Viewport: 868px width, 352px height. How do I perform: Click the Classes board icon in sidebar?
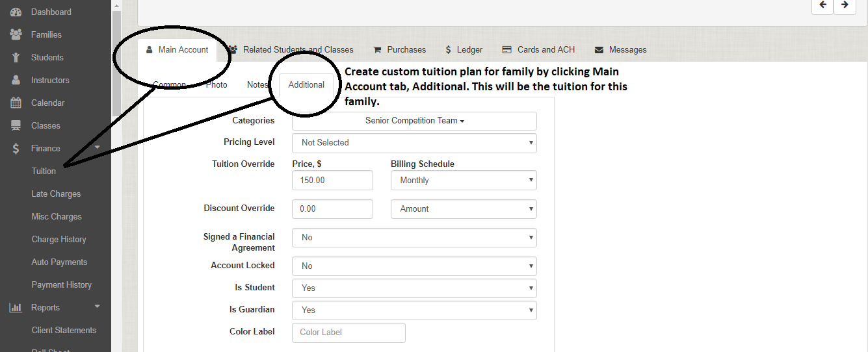click(x=16, y=125)
